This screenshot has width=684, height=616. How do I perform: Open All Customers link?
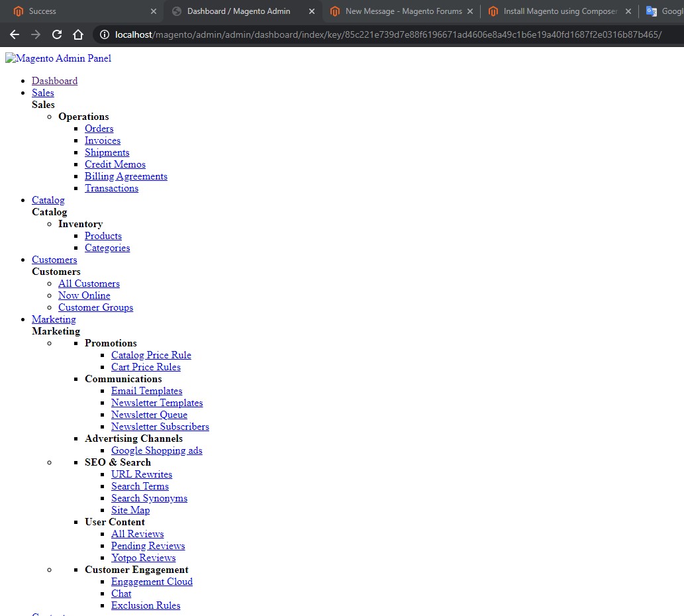pos(89,283)
